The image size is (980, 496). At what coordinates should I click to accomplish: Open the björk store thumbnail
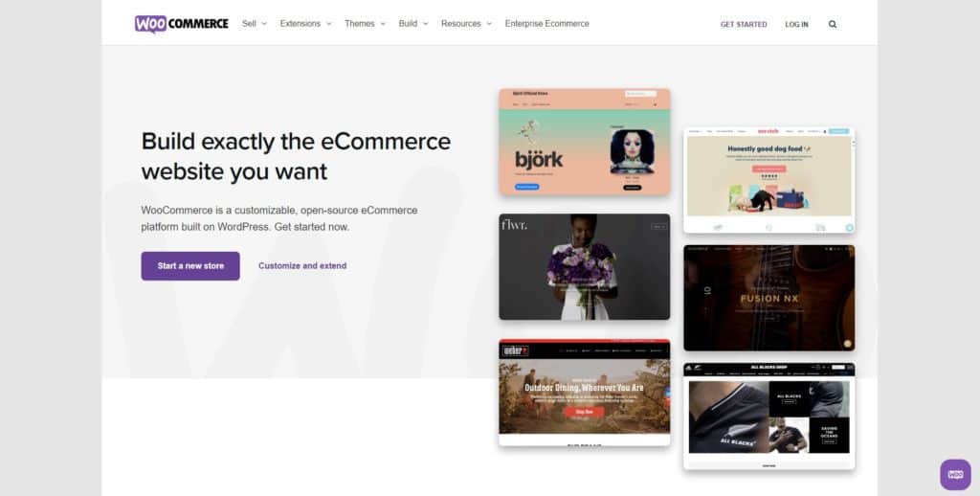click(x=585, y=142)
